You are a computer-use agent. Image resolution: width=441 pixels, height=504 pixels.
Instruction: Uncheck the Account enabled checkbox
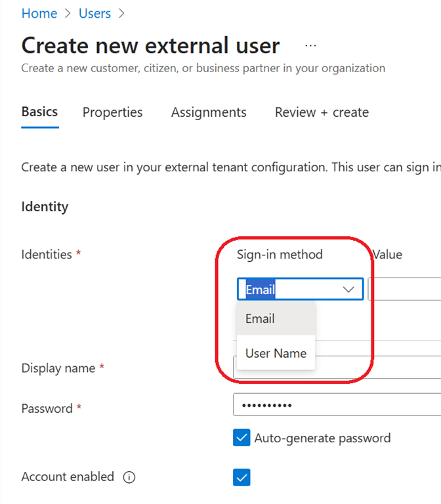coord(241,478)
